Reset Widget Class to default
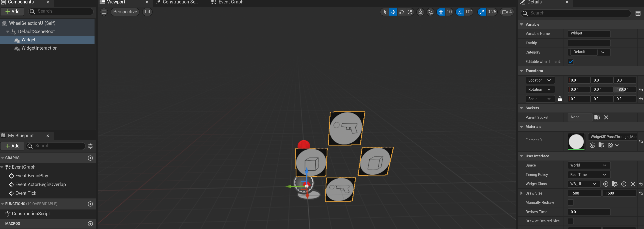Image resolution: width=644 pixels, height=229 pixels. point(641,184)
